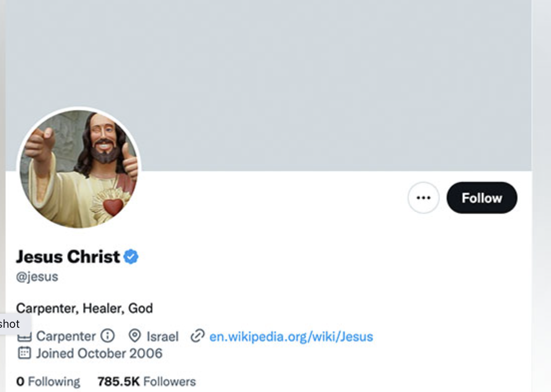Click the blue verified badge

tap(131, 257)
